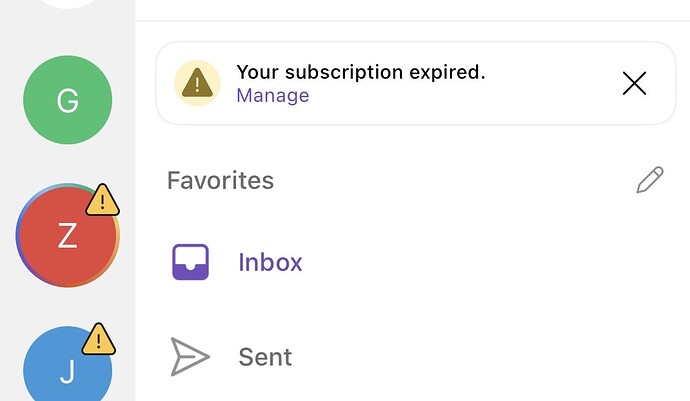Image resolution: width=690 pixels, height=401 pixels.
Task: Click the "Your subscription expired." message text
Action: pyautogui.click(x=360, y=72)
